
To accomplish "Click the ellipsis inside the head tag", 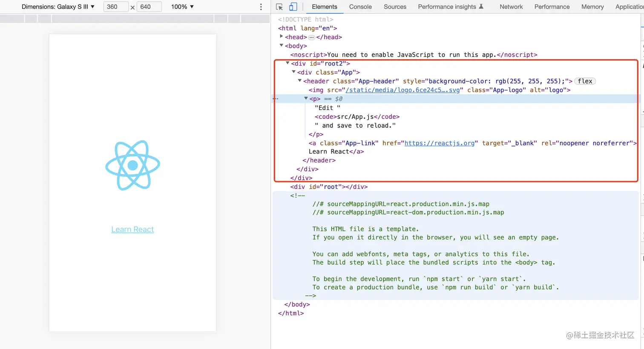I will [311, 37].
